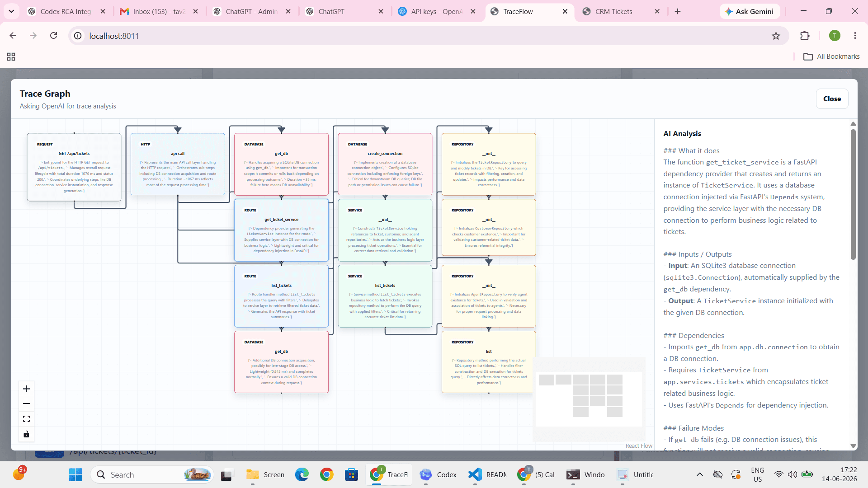Switch to API keys - OpenAI tab
This screenshot has width=868, height=488.
tap(437, 12)
